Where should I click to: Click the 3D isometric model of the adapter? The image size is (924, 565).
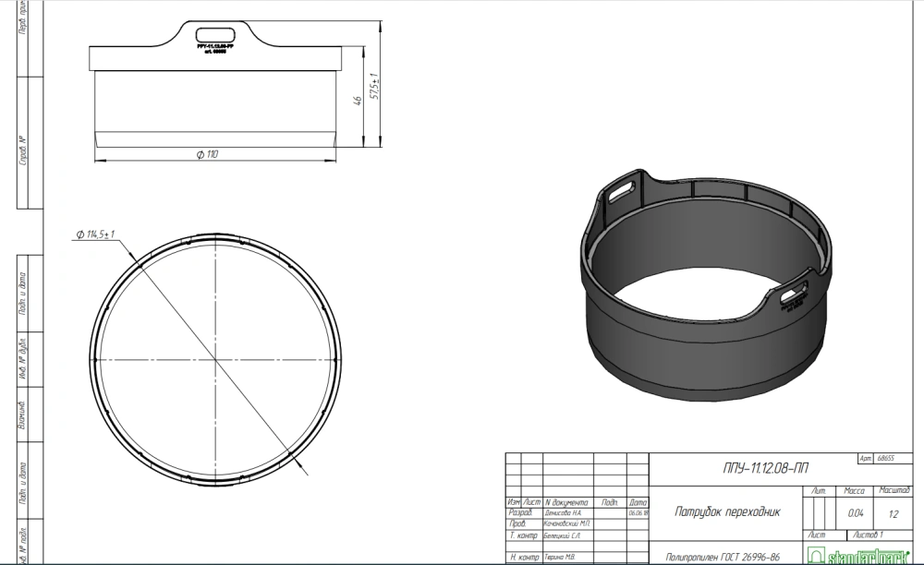[702, 295]
